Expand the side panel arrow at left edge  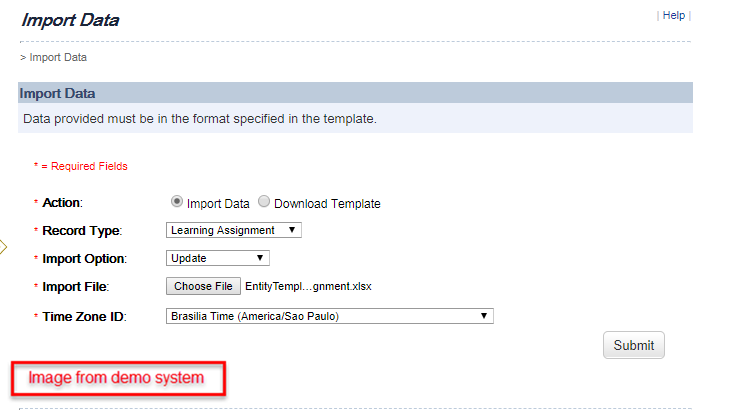point(3,246)
